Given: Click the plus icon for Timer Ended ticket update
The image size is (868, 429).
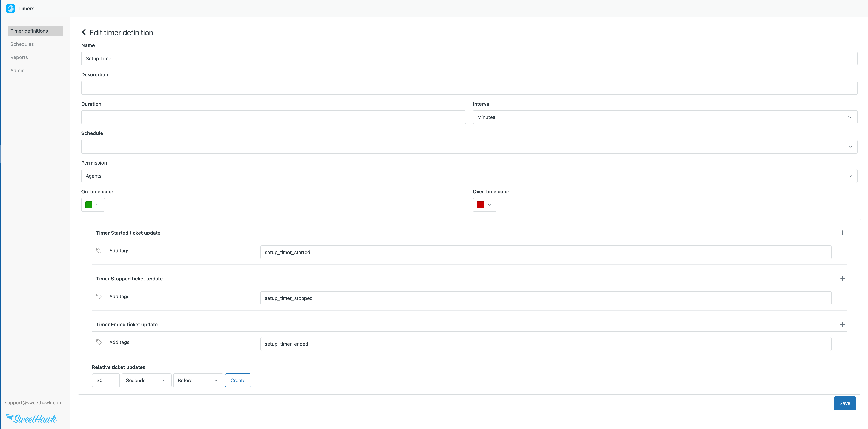Looking at the screenshot, I should pos(843,324).
